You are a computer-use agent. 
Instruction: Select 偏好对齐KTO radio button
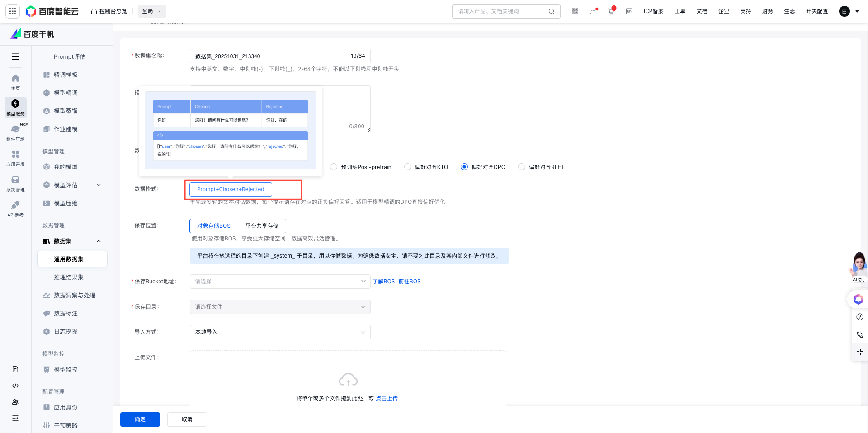[x=408, y=167]
